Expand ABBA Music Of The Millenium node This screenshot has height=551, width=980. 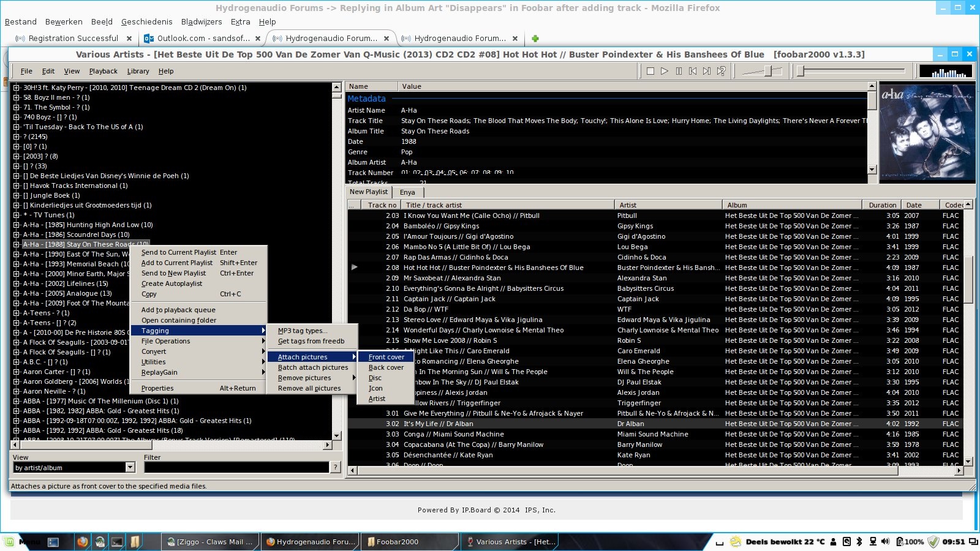pos(17,401)
